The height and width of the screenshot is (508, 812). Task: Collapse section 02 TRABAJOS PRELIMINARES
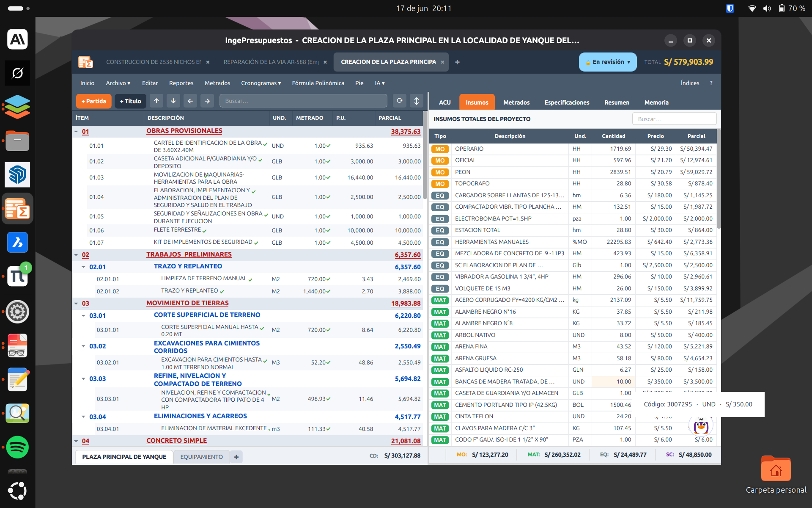(x=76, y=255)
